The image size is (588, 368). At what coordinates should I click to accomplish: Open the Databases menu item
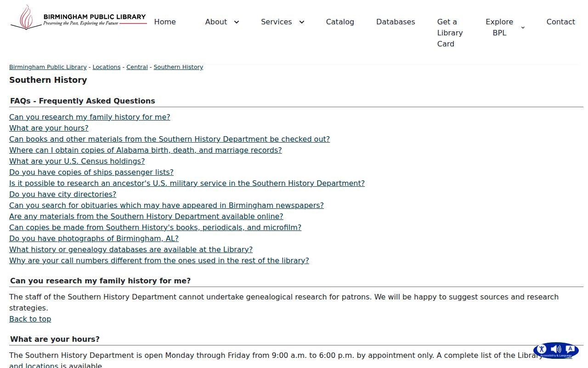tap(396, 22)
